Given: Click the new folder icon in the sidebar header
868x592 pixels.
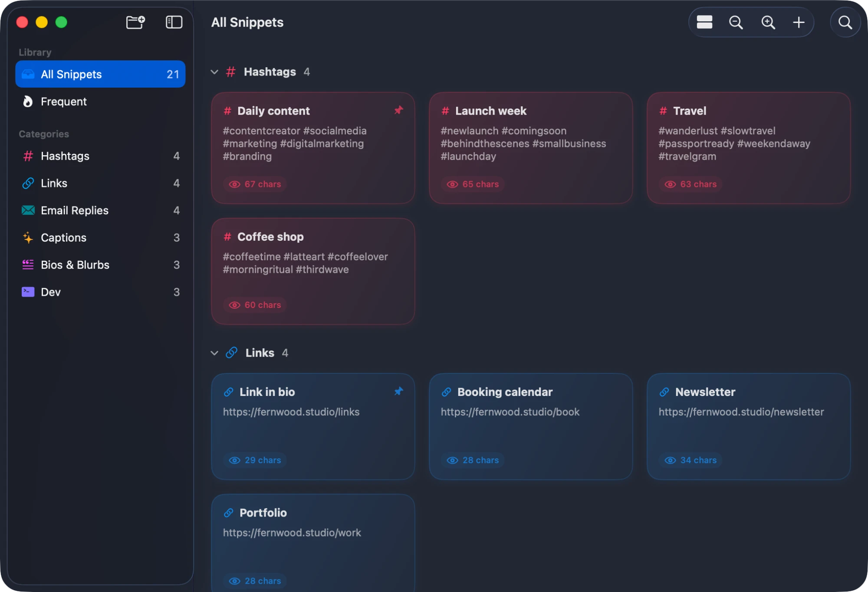Looking at the screenshot, I should 135,22.
